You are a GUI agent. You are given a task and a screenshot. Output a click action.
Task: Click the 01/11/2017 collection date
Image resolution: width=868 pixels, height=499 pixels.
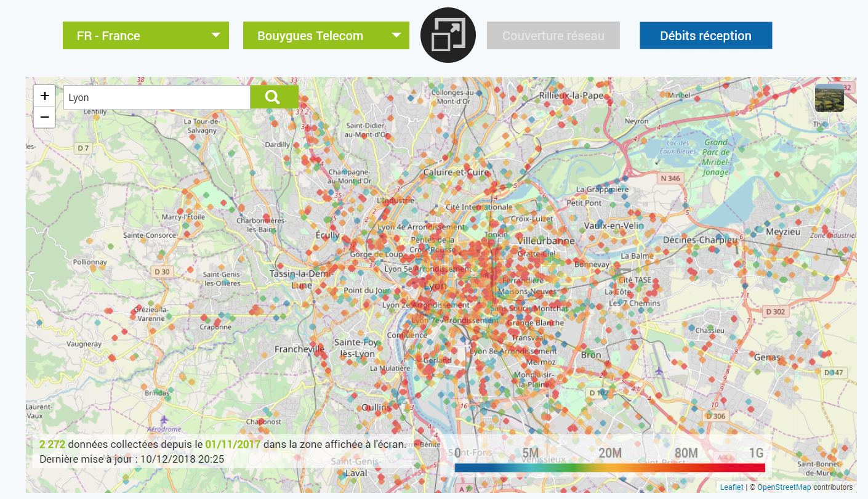233,444
